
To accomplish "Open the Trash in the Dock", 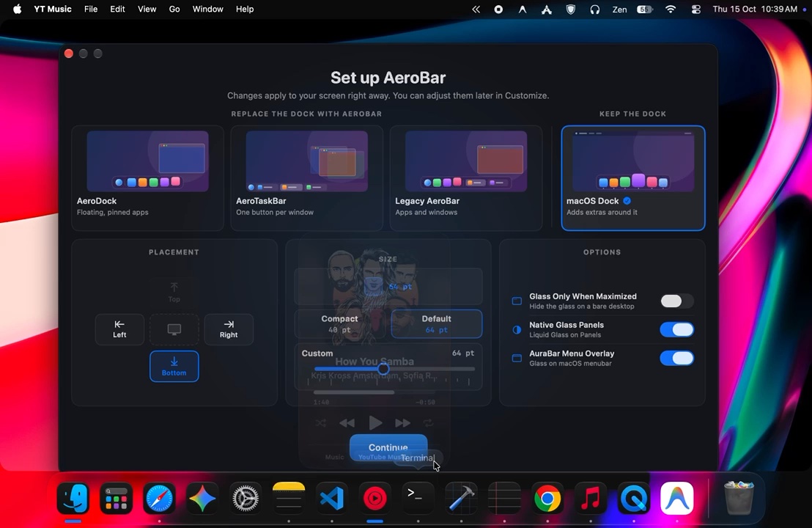I will pos(739,499).
